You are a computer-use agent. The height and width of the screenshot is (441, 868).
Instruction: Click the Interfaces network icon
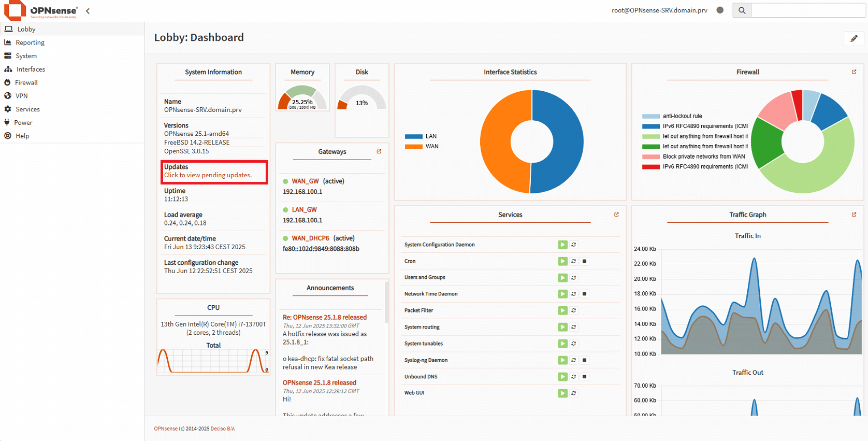point(8,69)
